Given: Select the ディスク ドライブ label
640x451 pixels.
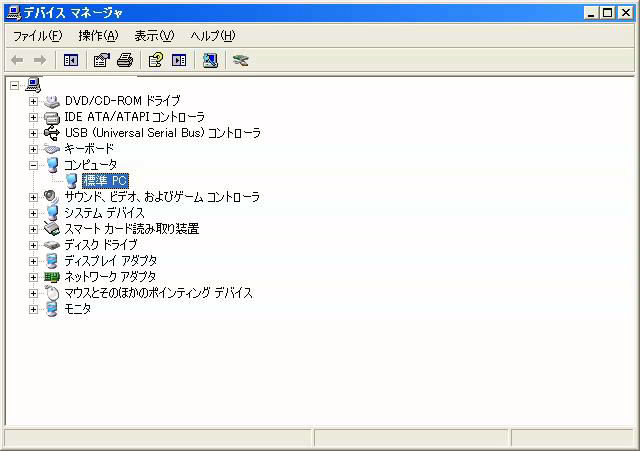Looking at the screenshot, I should (101, 244).
